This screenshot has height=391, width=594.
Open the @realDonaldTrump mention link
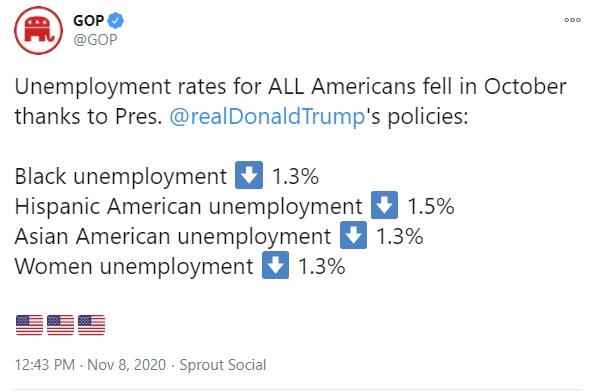click(x=267, y=116)
